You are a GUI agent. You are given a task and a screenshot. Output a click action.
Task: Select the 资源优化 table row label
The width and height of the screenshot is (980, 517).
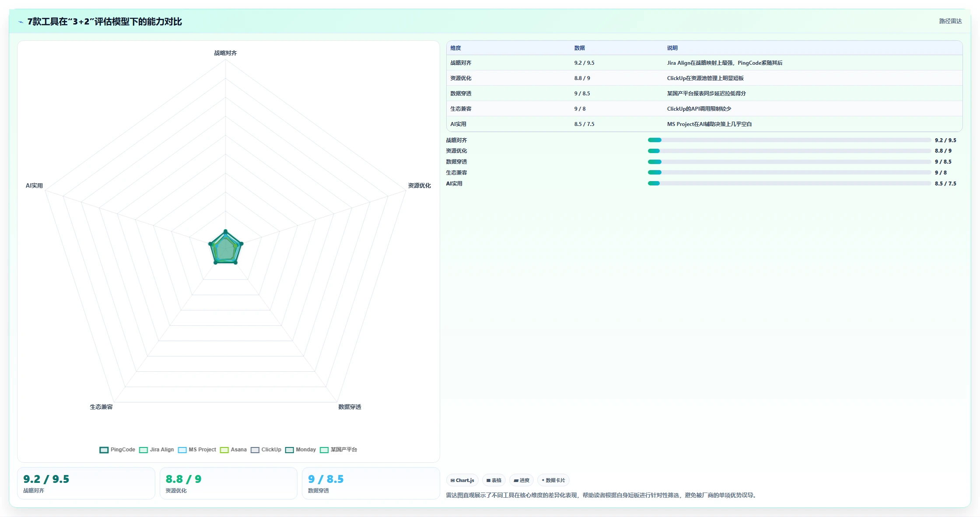pos(461,78)
